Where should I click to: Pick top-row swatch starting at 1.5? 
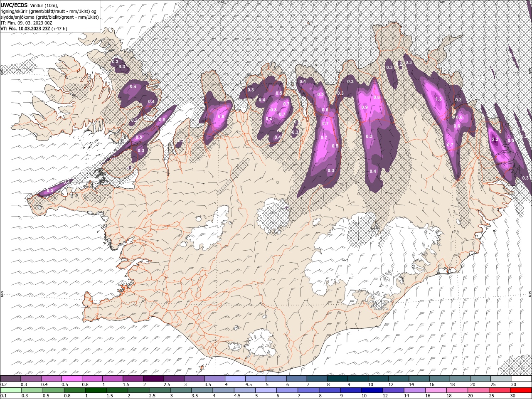133,379
